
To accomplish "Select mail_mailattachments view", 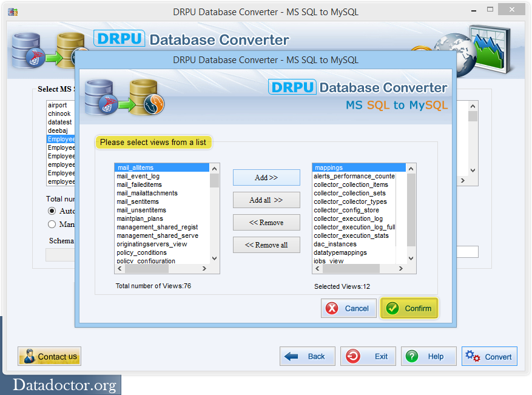I will coord(162,193).
